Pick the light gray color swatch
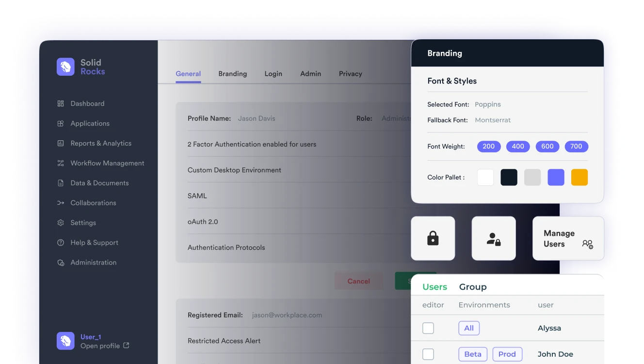Image resolution: width=644 pixels, height=364 pixels. click(532, 177)
